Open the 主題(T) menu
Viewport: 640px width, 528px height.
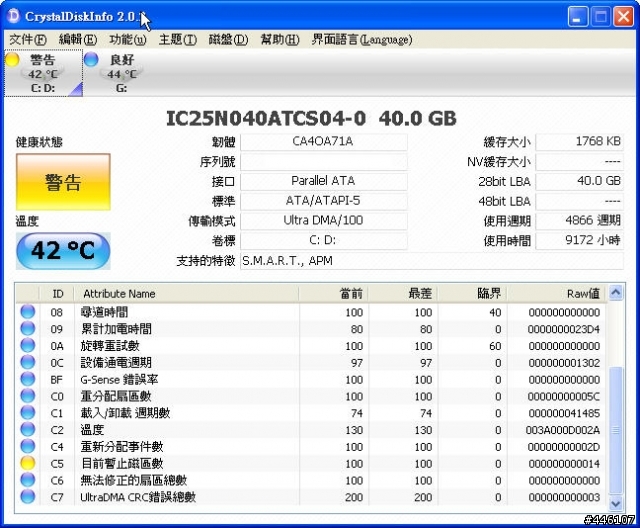pyautogui.click(x=178, y=40)
